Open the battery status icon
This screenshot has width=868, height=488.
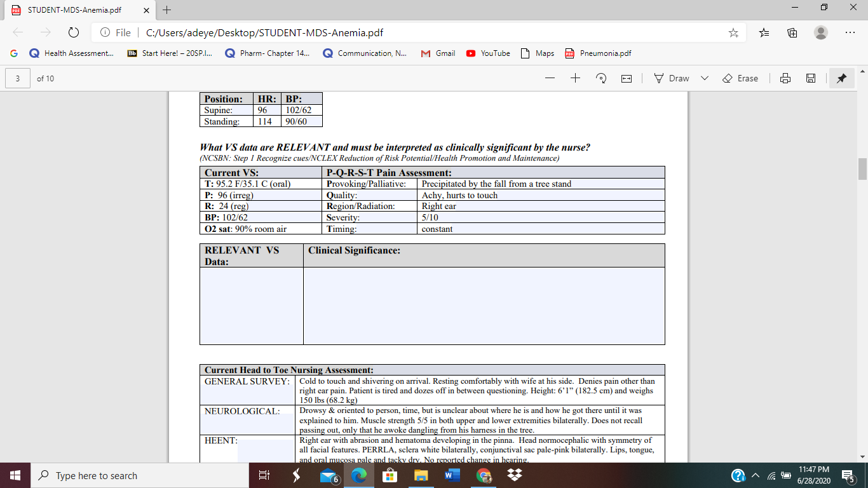(x=785, y=475)
